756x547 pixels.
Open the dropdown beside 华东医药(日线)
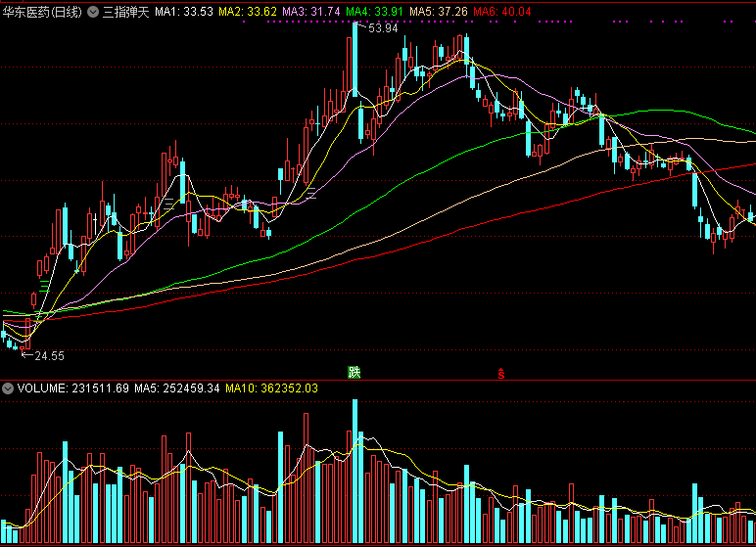click(93, 12)
